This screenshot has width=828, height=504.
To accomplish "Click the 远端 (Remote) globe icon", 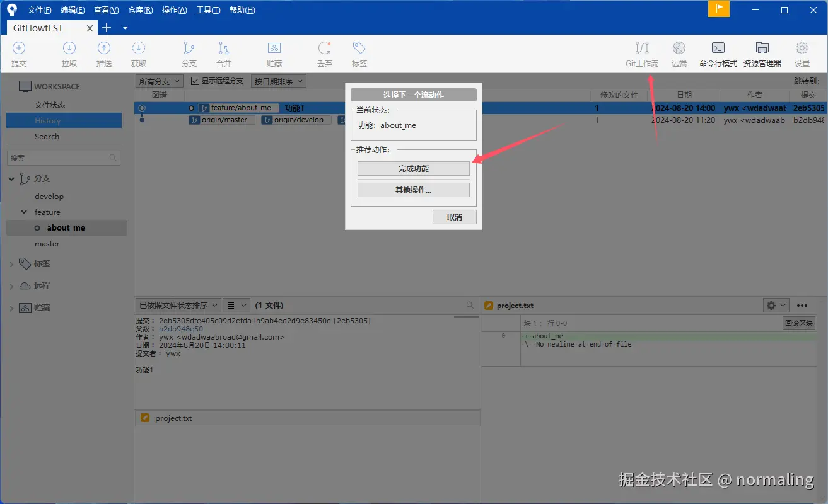I will pos(679,48).
